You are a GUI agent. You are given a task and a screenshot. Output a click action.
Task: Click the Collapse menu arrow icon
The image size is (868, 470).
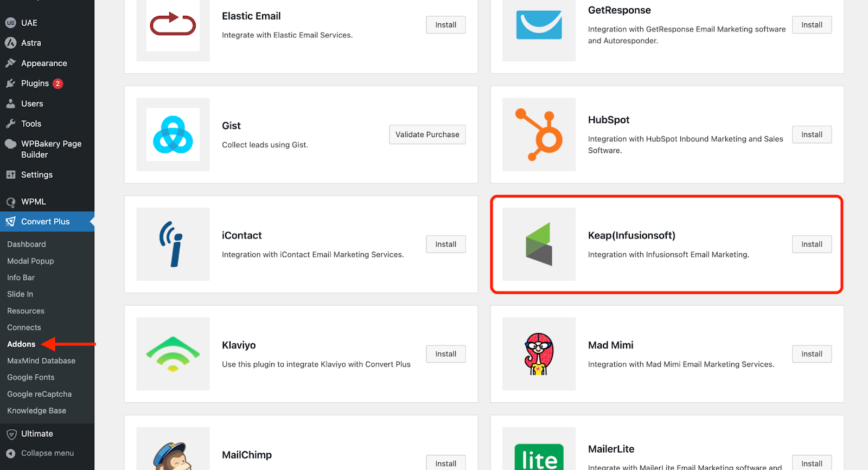point(10,453)
